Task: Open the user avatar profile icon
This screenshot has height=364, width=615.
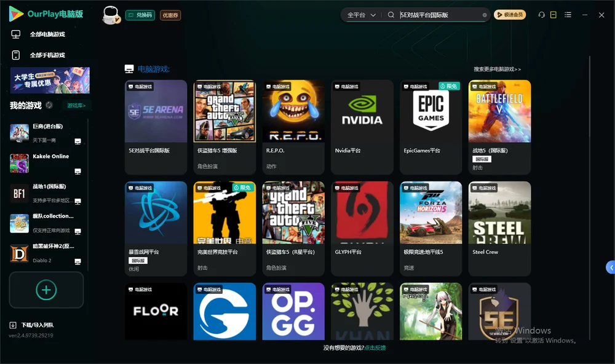Action: click(111, 15)
